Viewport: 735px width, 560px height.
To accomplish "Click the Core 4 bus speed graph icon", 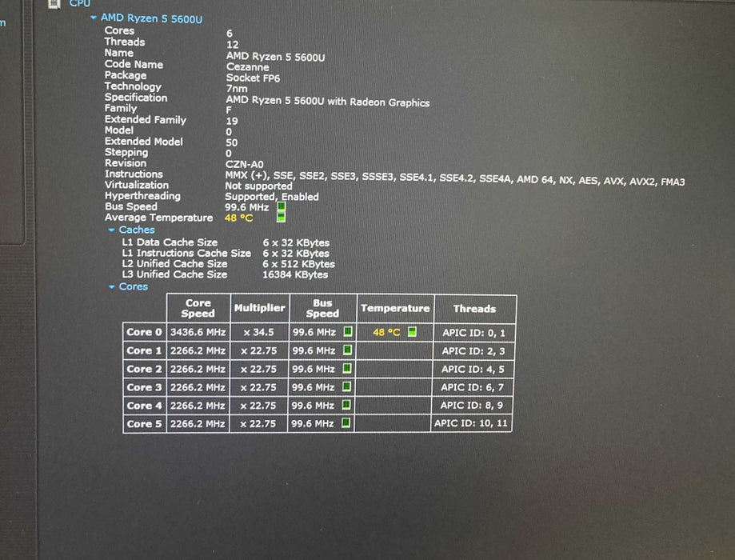I will [x=347, y=406].
